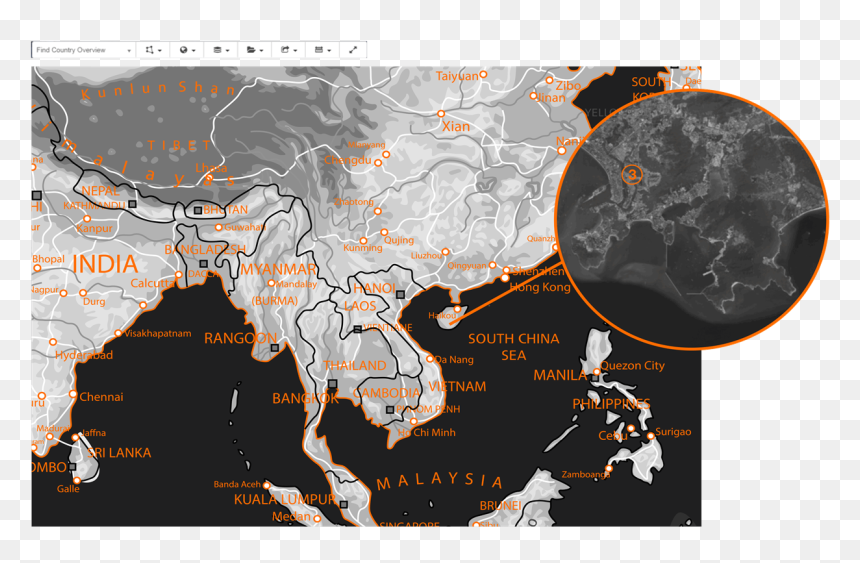This screenshot has height=563, width=860.
Task: Click the CAMBODIA country label
Action: click(x=387, y=393)
